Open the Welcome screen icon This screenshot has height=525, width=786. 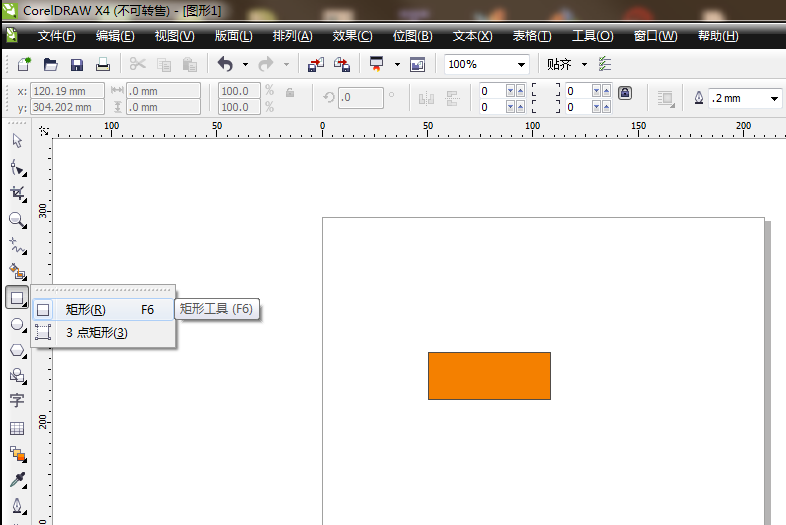click(x=417, y=64)
